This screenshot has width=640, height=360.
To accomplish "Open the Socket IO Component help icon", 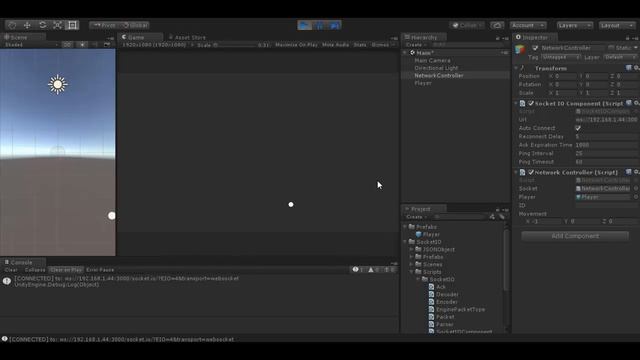I will pyautogui.click(x=629, y=103).
